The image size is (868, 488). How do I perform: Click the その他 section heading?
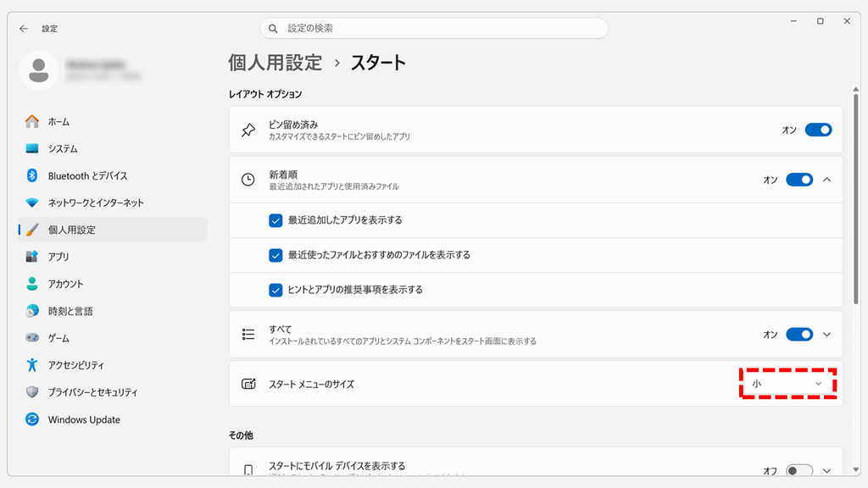click(241, 435)
